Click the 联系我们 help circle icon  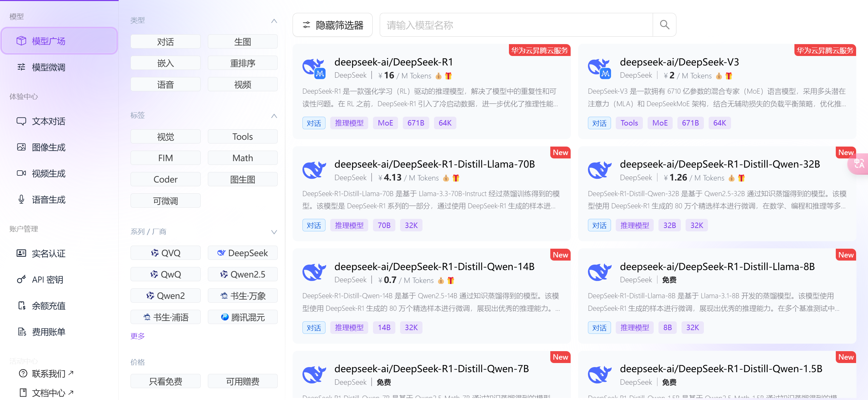[23, 374]
